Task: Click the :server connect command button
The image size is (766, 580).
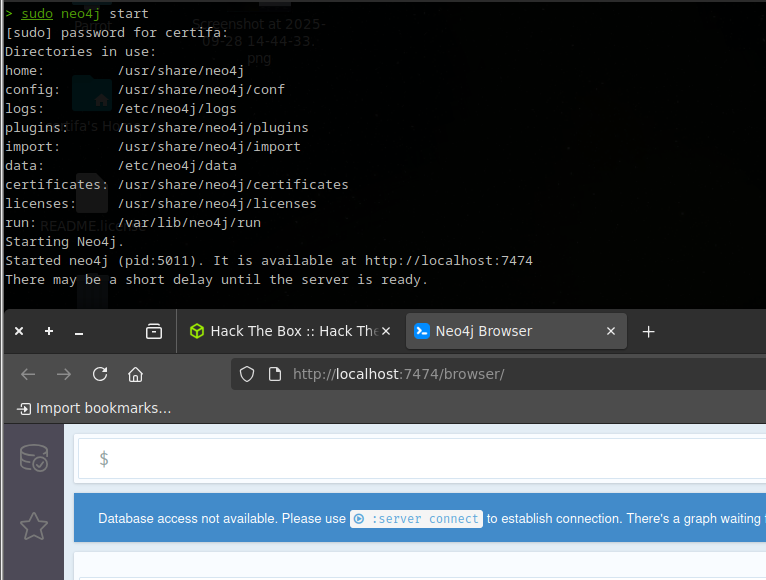Action: pos(416,518)
